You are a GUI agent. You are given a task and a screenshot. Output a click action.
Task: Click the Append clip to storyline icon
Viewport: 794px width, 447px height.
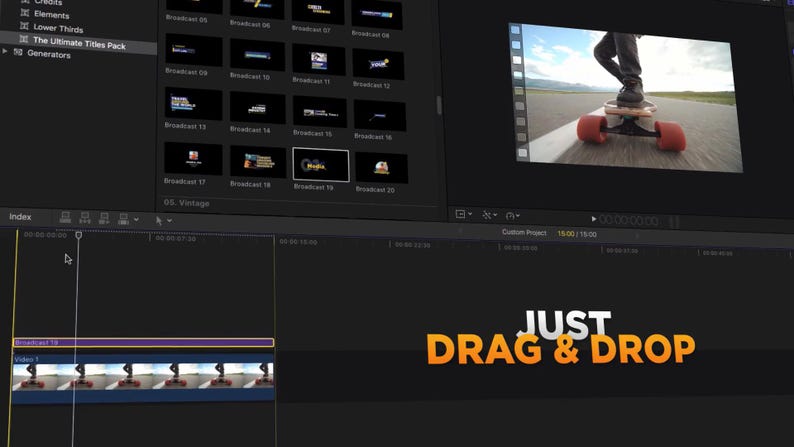104,218
